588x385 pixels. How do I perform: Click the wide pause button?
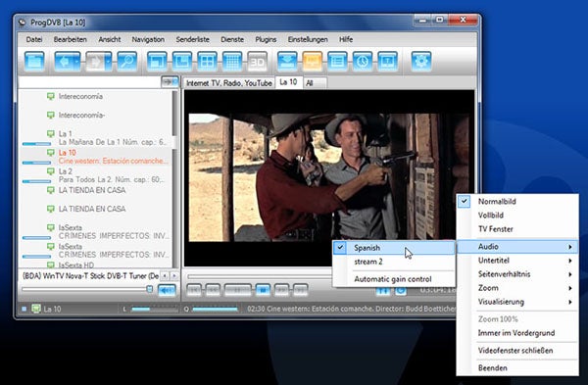238,290
